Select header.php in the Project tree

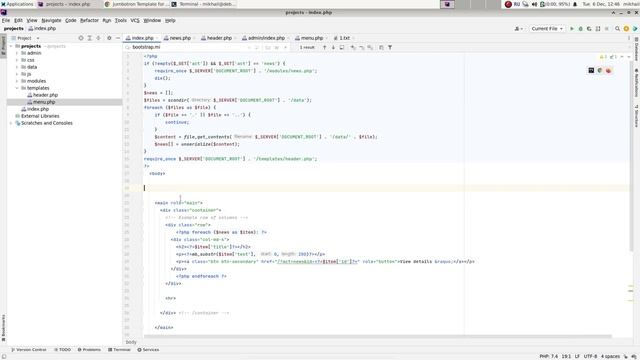point(45,95)
